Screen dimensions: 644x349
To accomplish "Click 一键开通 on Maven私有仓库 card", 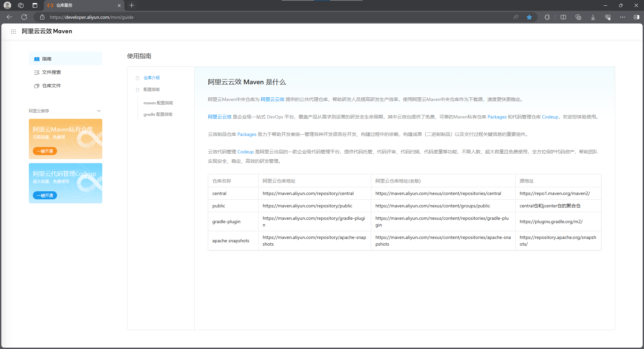I will [45, 151].
